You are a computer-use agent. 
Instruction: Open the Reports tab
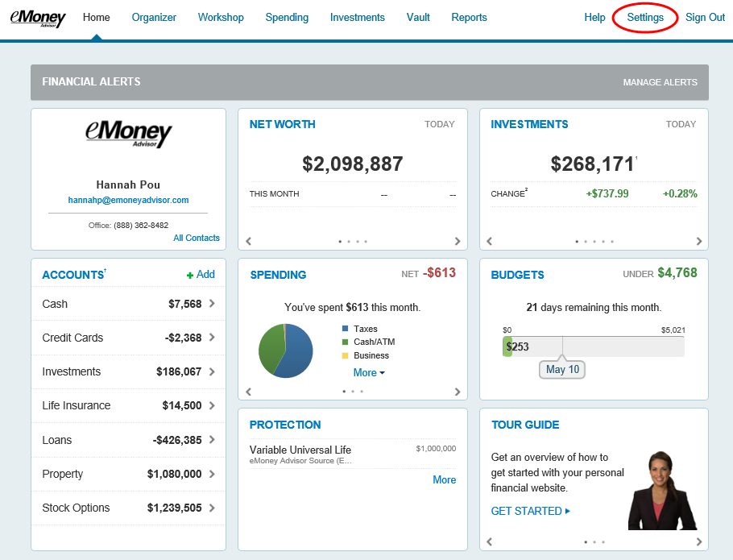tap(469, 17)
